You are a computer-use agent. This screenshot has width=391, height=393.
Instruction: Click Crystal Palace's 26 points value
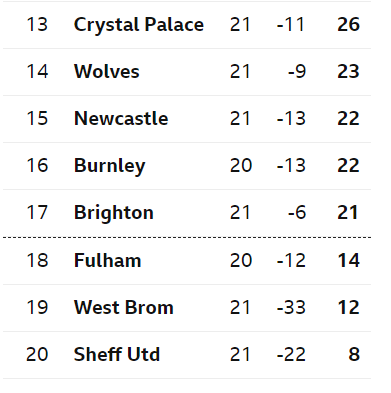pos(348,25)
